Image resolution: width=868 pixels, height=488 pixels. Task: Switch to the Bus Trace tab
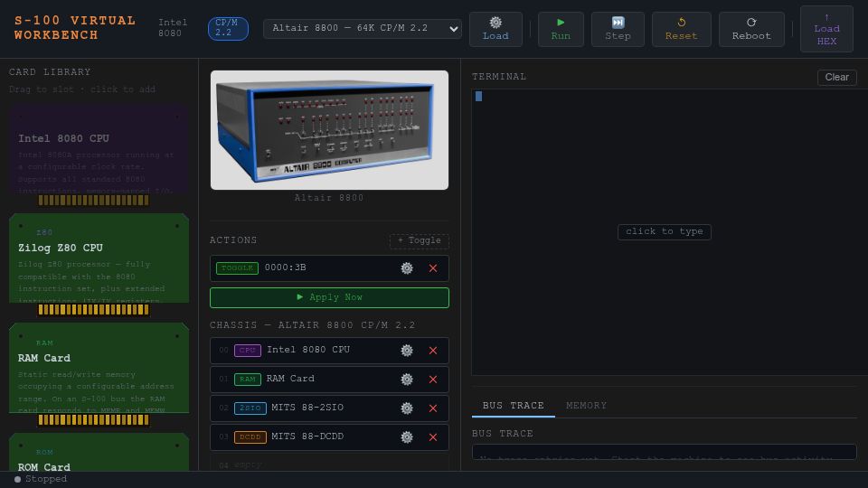514,406
